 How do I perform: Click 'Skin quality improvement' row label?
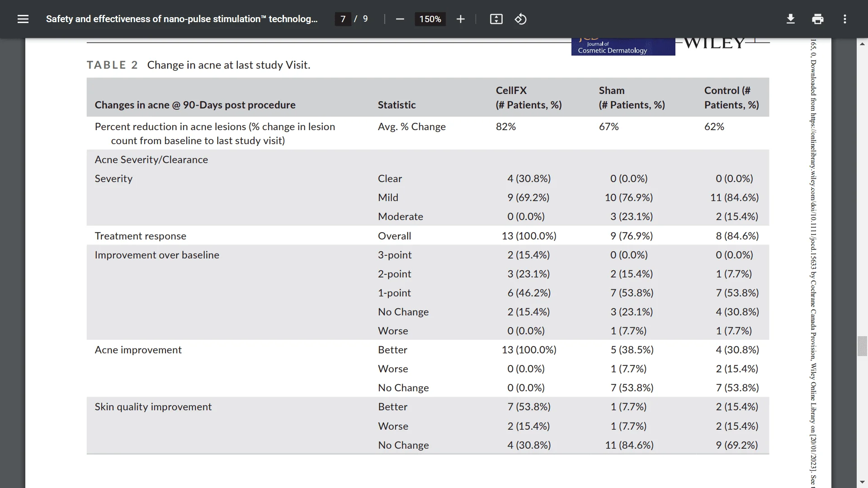pos(153,407)
